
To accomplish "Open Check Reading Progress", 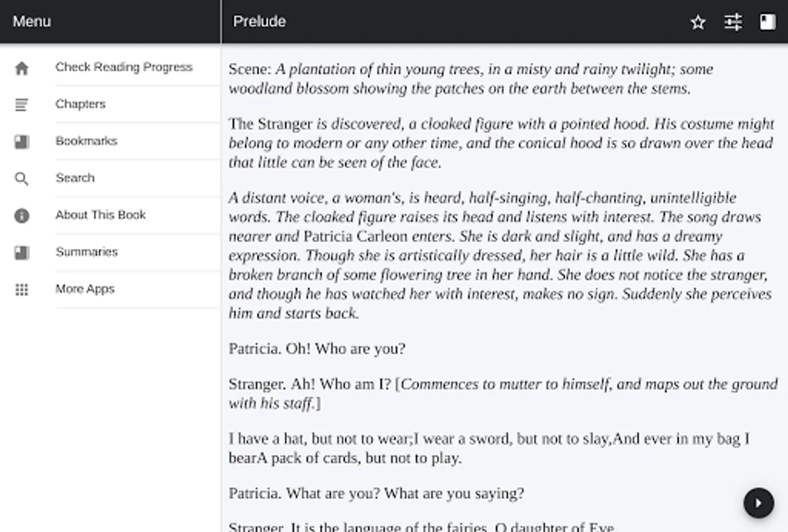I will tap(124, 67).
